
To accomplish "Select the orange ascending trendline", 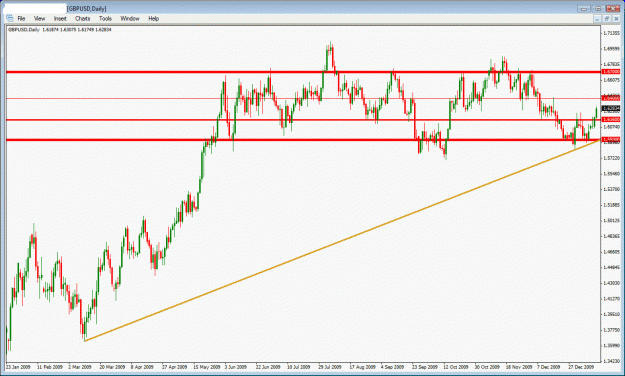I will [x=342, y=240].
